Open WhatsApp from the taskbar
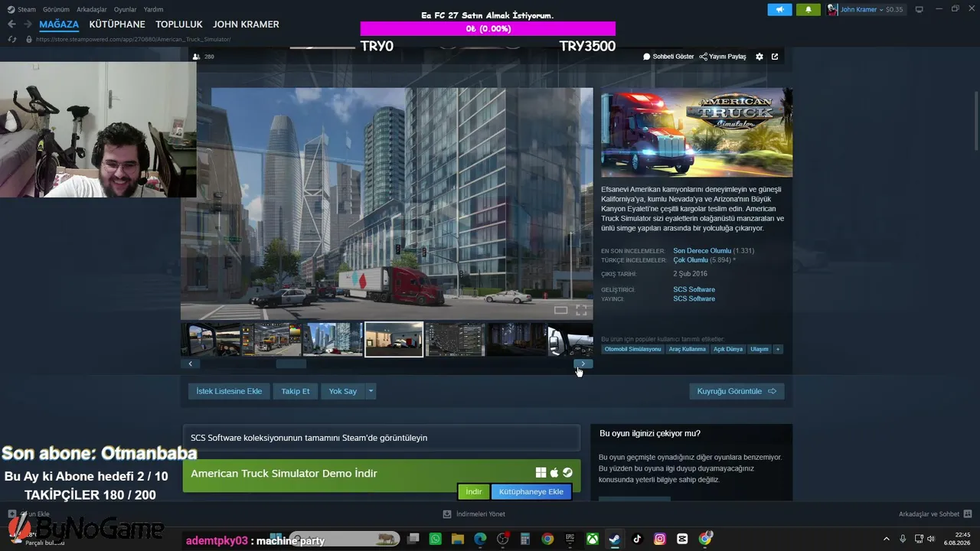The image size is (980, 551). [436, 539]
